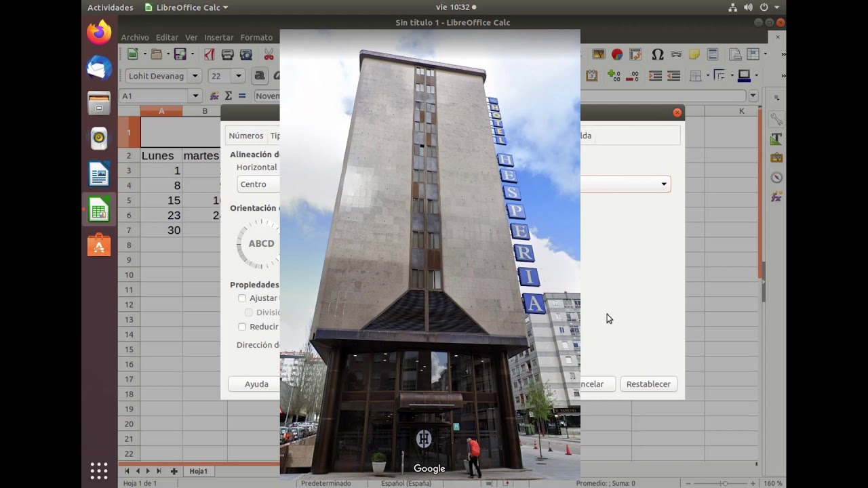This screenshot has width=868, height=488.
Task: Open the Archivo menu
Action: (135, 37)
